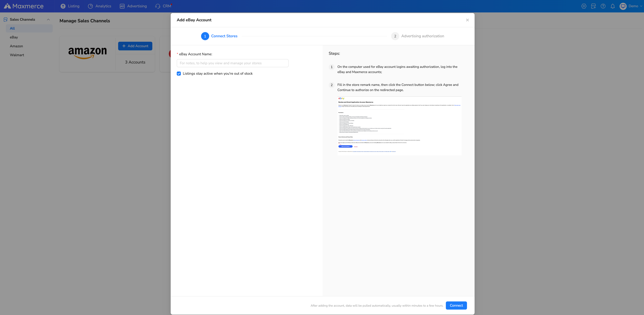Select All in the sidebar

pos(29,28)
